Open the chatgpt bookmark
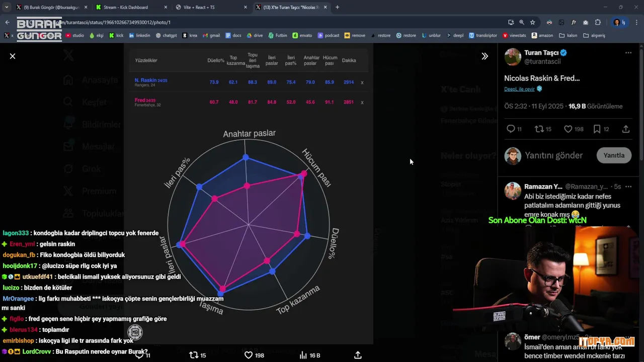The image size is (644, 362). click(166, 35)
